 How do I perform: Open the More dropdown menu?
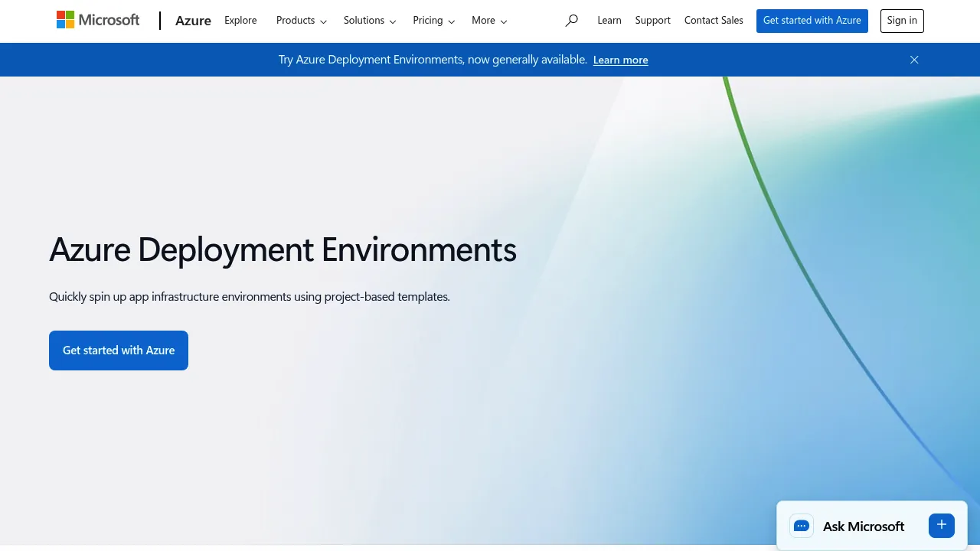489,21
